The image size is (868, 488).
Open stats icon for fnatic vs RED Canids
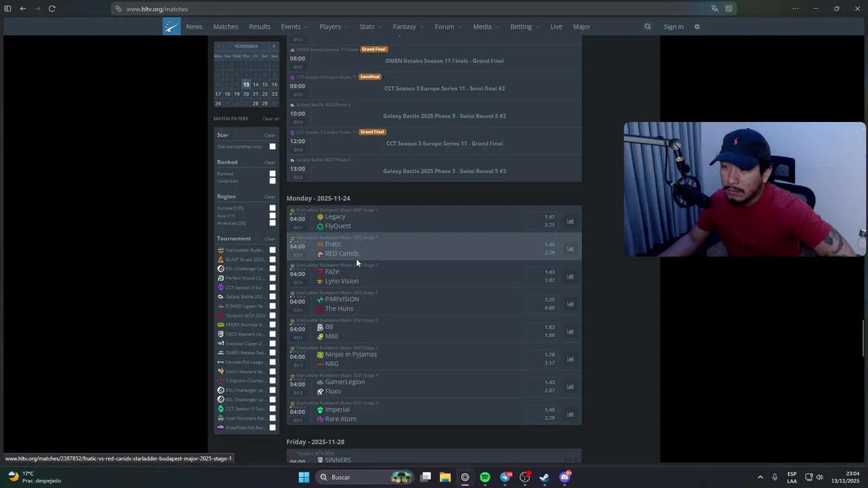[570, 249]
